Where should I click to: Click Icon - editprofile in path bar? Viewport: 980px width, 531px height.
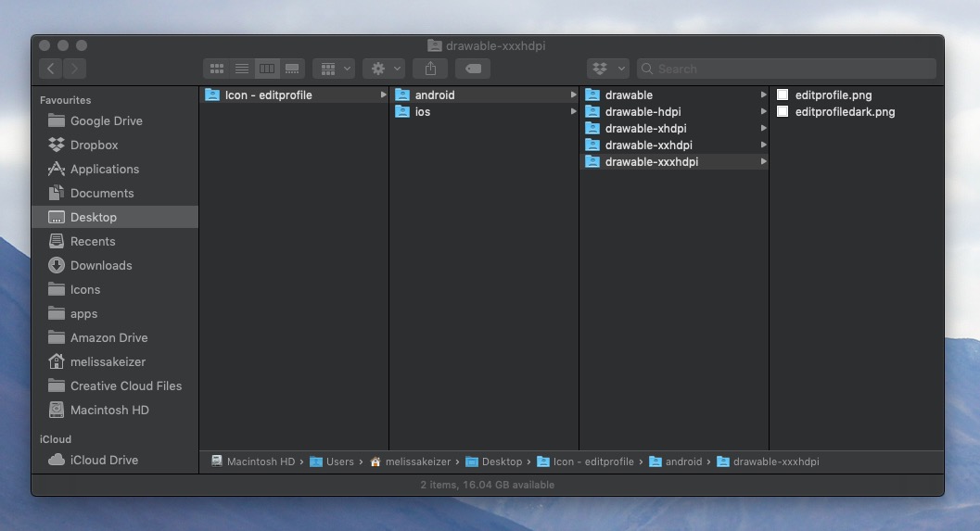pos(586,461)
